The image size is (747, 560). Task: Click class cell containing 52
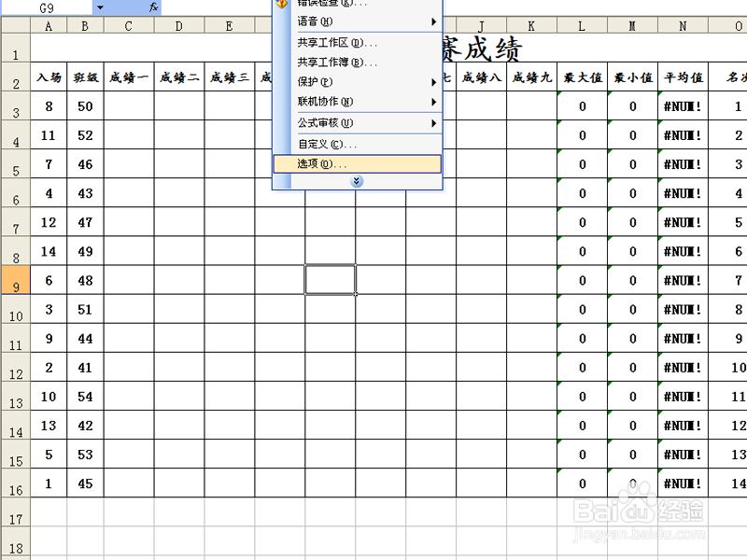[x=85, y=134]
